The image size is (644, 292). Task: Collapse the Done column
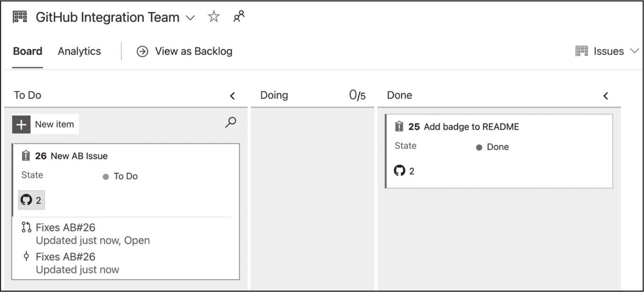(606, 96)
